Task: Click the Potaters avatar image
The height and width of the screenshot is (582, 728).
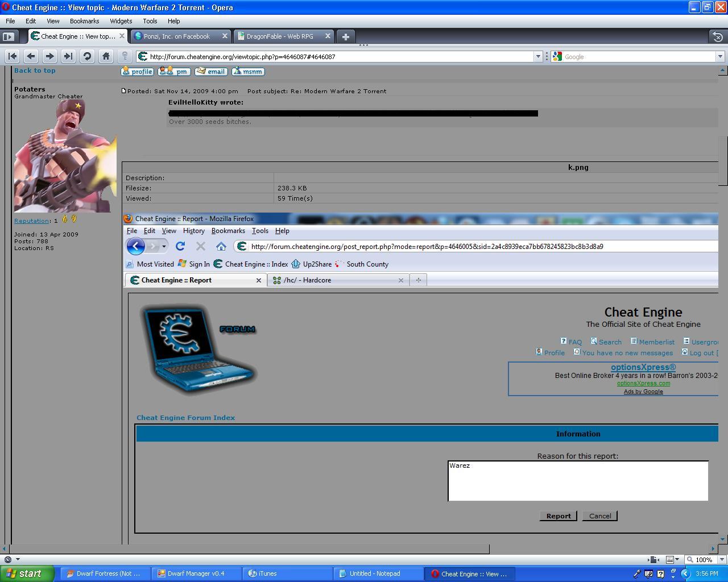Action: coord(65,156)
